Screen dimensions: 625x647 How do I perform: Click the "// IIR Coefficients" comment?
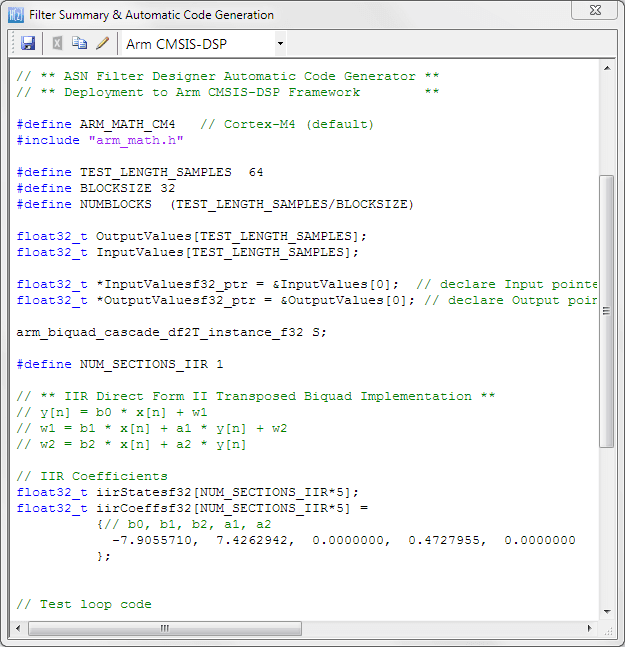tap(92, 476)
